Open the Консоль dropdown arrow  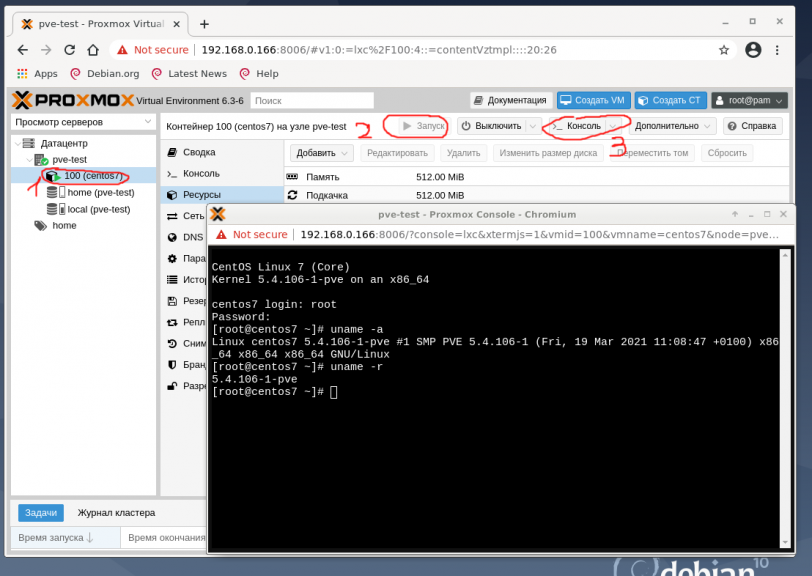[x=612, y=126]
